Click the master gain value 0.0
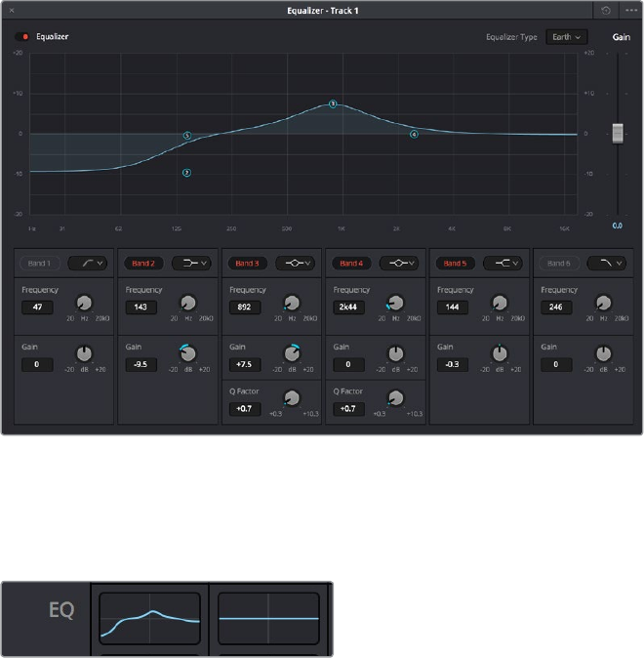 tap(617, 226)
